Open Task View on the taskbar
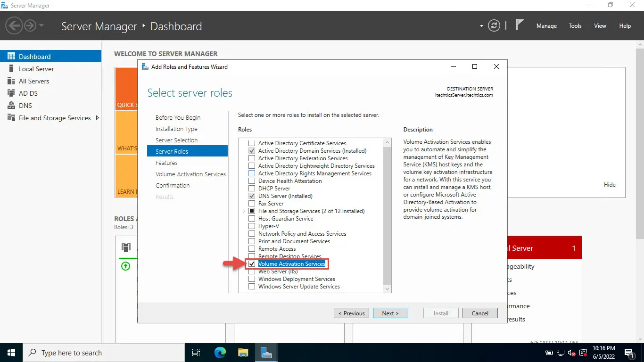Image resolution: width=644 pixels, height=362 pixels. pyautogui.click(x=197, y=353)
